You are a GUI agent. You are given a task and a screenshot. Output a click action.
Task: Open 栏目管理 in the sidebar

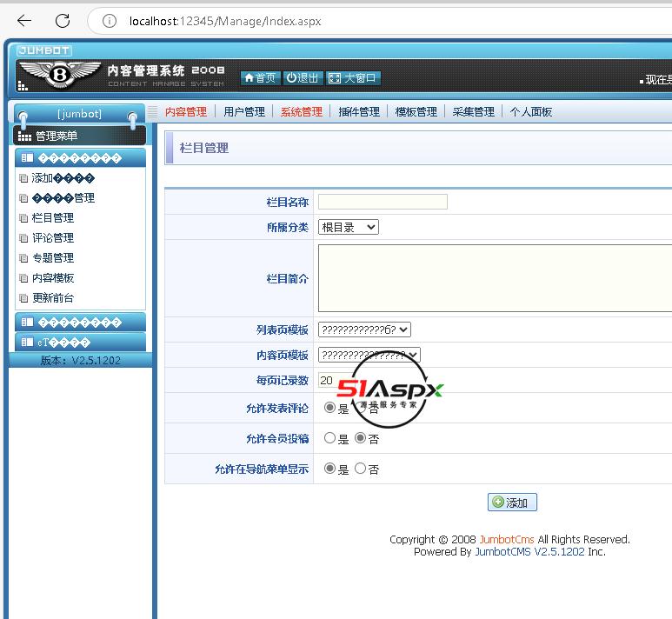pyautogui.click(x=53, y=218)
